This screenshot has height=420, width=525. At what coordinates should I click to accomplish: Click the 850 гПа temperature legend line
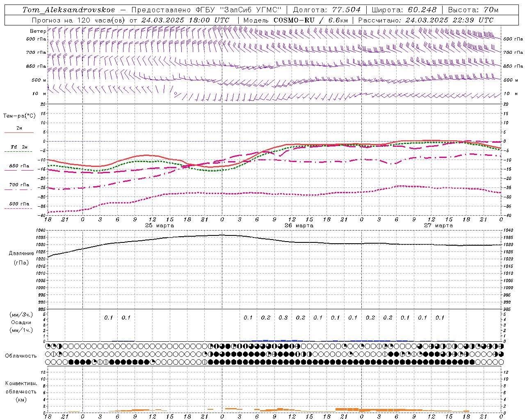coord(19,170)
